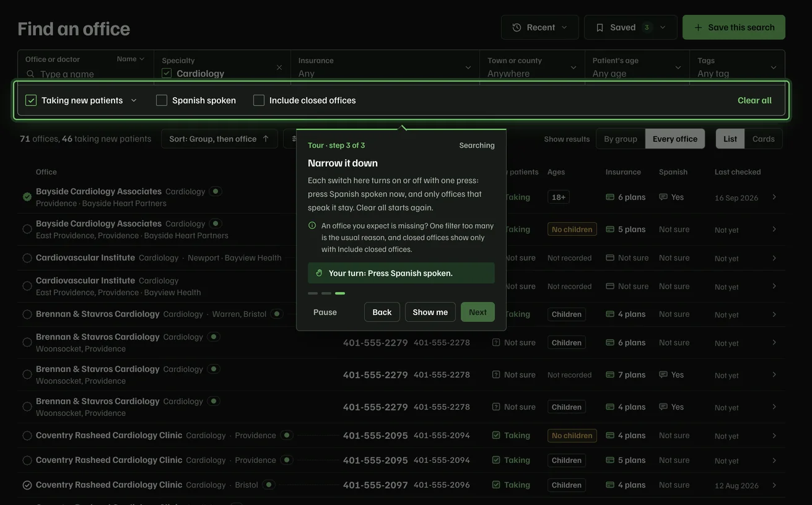Go Back in the tour
This screenshot has height=505, width=812.
382,312
